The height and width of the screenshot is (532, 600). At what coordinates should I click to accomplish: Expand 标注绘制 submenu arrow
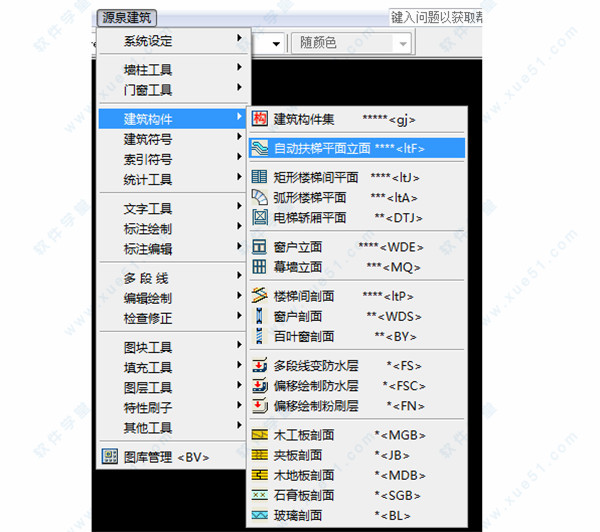pyautogui.click(x=239, y=226)
